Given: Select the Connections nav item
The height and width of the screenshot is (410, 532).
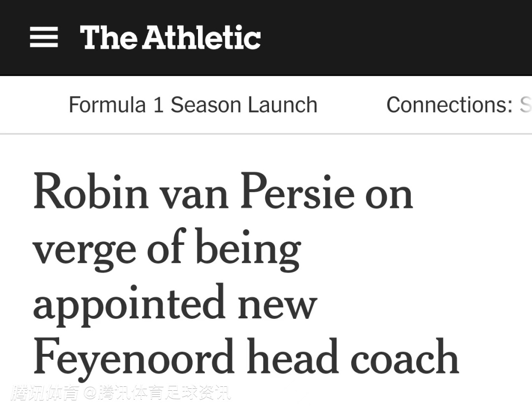Looking at the screenshot, I should (x=449, y=105).
